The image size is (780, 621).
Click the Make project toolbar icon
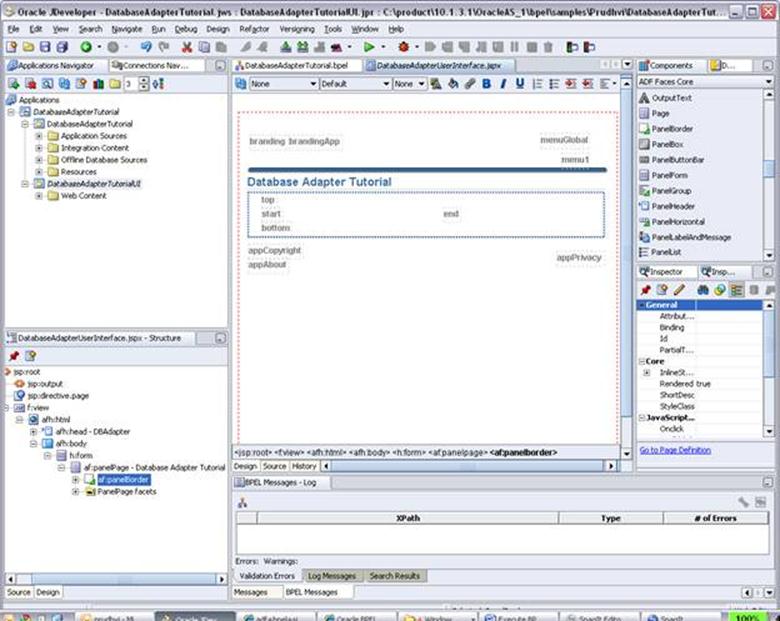click(x=286, y=47)
